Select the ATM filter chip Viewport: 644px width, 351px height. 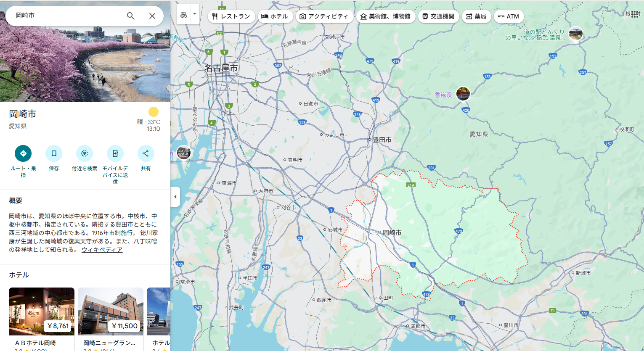509,16
